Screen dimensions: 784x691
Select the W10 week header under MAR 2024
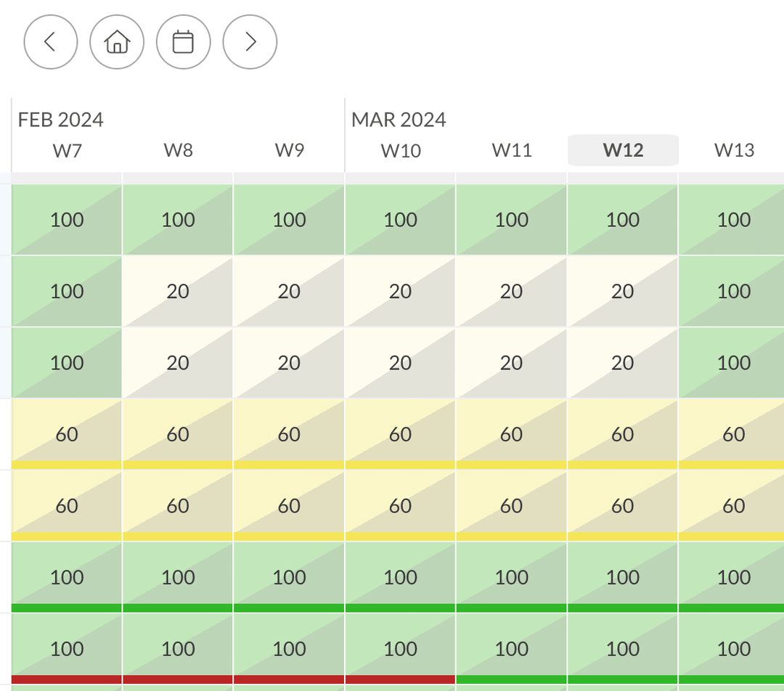coord(399,151)
